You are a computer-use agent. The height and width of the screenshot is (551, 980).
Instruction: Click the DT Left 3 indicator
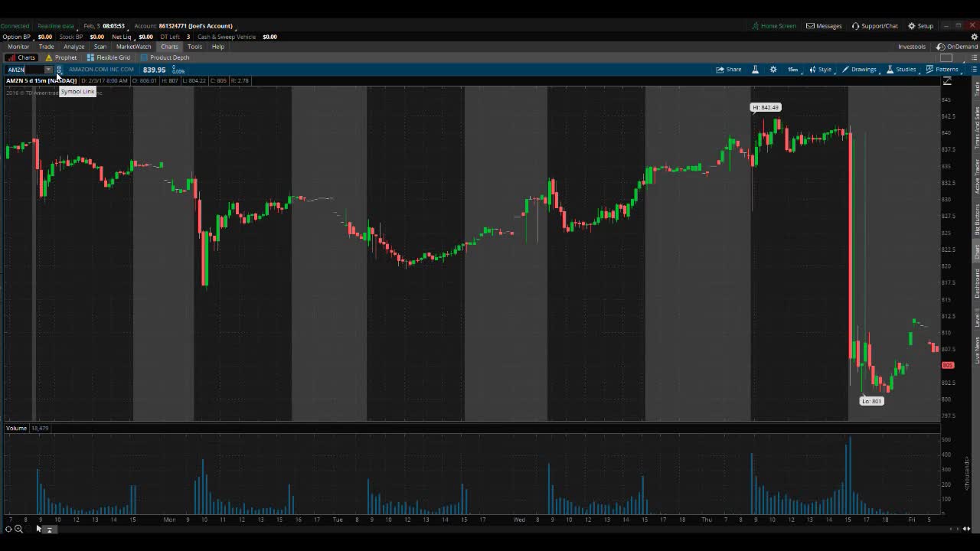[175, 37]
